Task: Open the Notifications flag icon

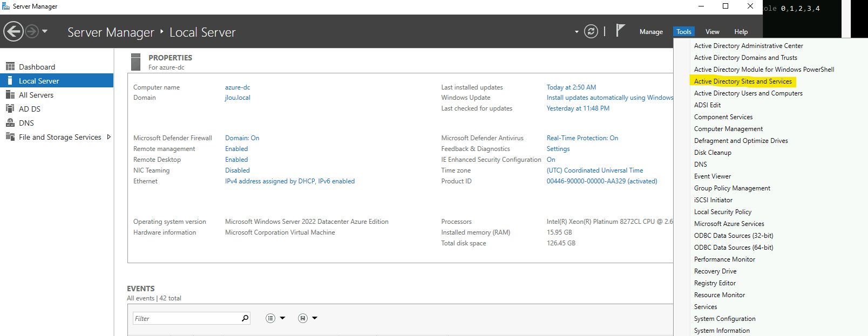Action: (x=620, y=30)
